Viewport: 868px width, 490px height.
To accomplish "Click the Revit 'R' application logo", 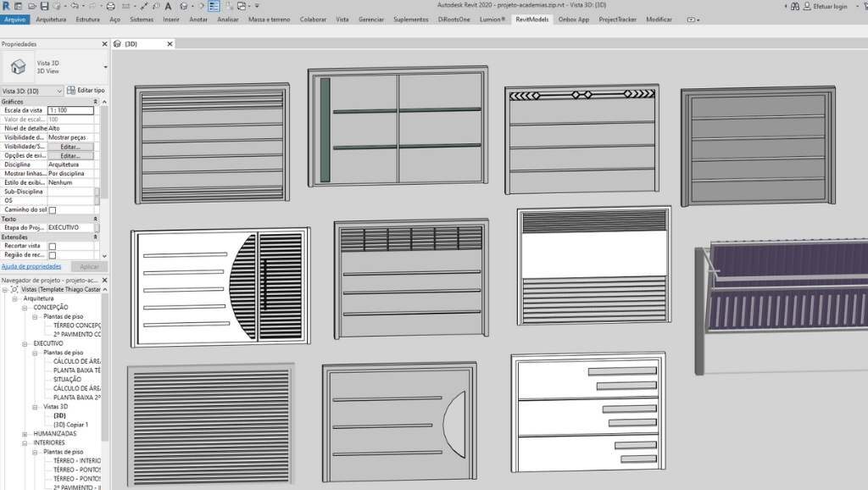I will point(6,6).
